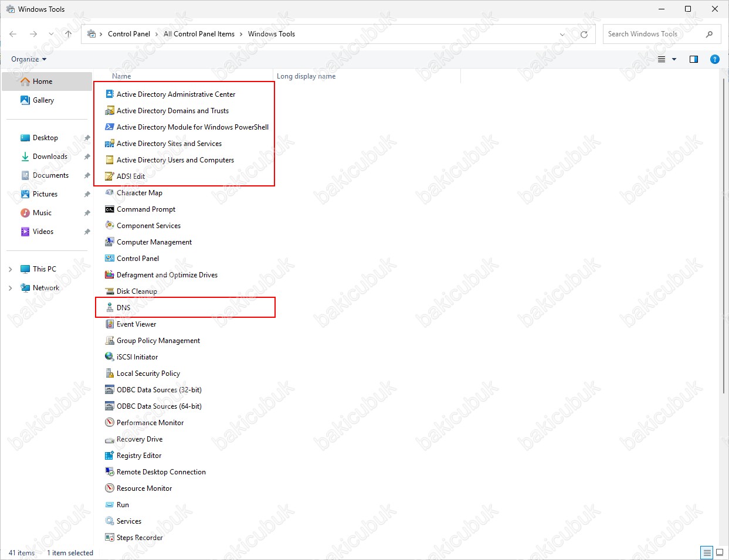Open the change view options dropdown arrow
Viewport: 729px width, 560px height.
pos(674,59)
